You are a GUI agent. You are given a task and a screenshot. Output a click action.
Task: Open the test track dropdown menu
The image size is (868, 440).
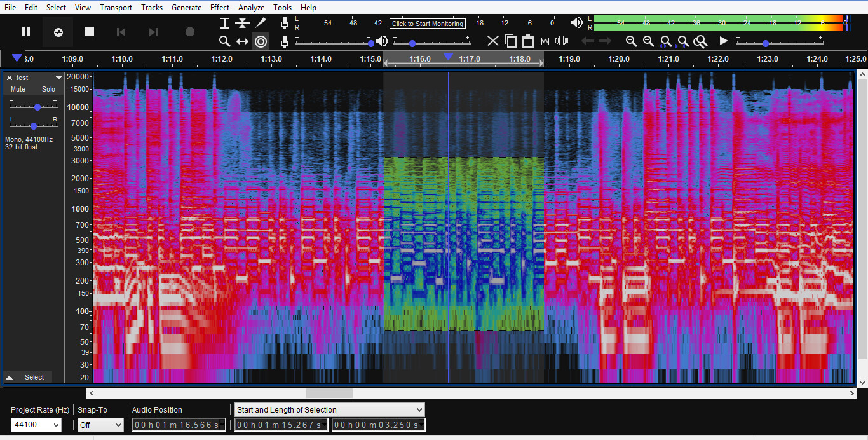(x=58, y=77)
